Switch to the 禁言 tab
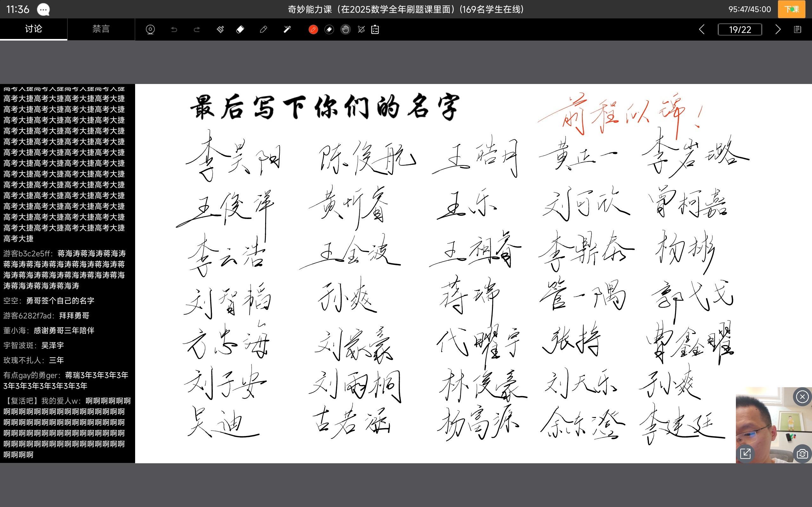 pyautogui.click(x=101, y=29)
